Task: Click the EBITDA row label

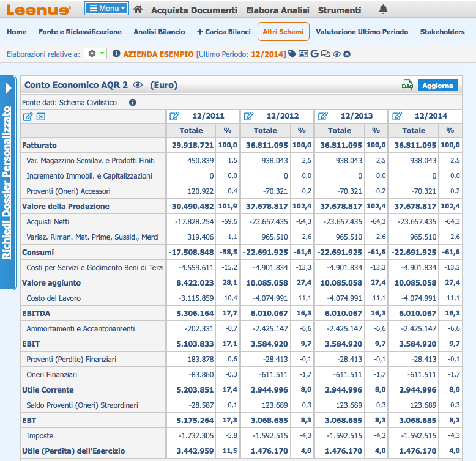Action: tap(36, 313)
